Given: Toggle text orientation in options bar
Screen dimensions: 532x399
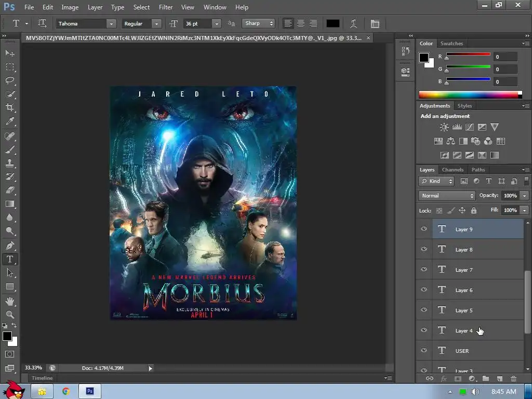Looking at the screenshot, I should click(x=42, y=23).
